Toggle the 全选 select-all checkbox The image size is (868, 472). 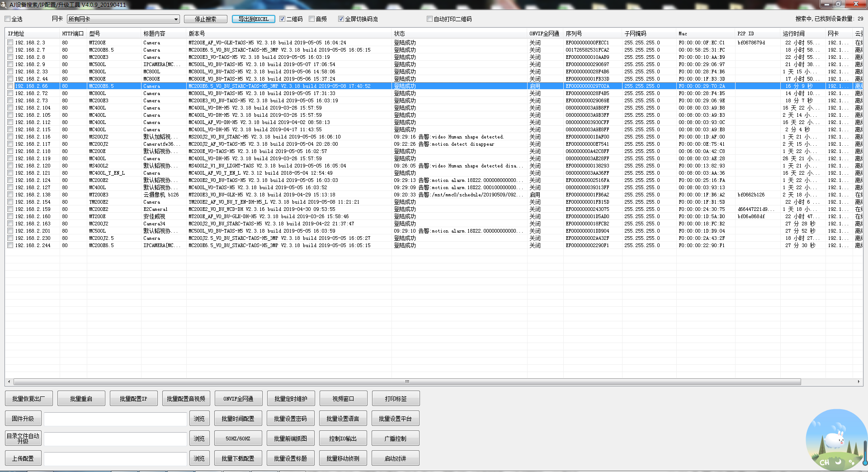8,19
